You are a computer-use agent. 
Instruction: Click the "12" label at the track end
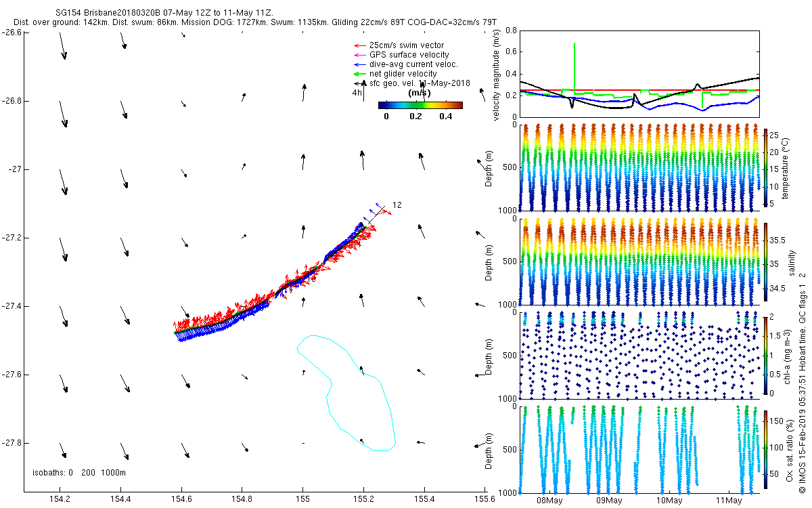pos(397,205)
